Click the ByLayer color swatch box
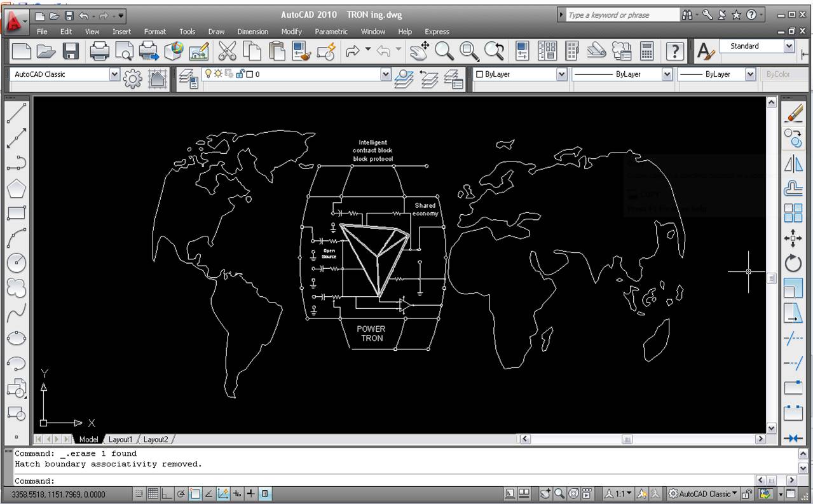Image resolution: width=813 pixels, height=504 pixels. click(x=480, y=74)
